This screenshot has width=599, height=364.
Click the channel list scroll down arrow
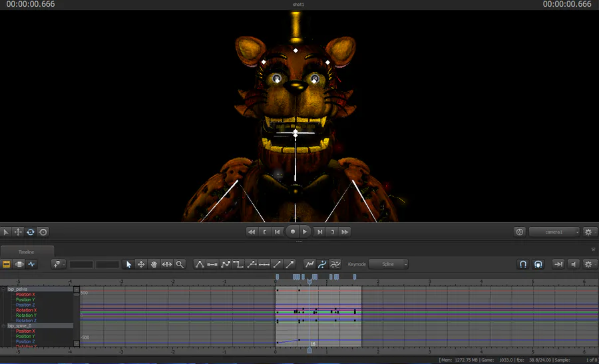(77, 343)
